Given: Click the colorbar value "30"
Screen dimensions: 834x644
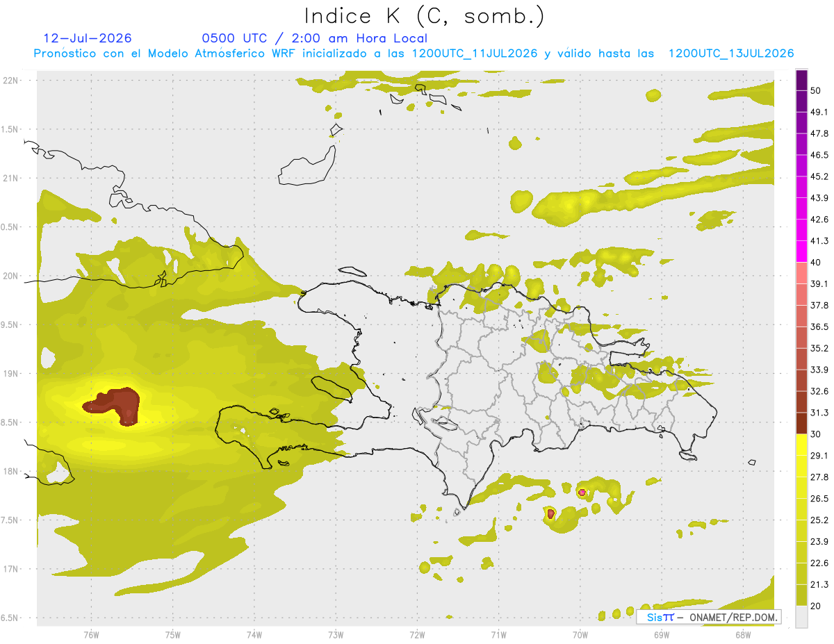Looking at the screenshot, I should click(x=817, y=434).
